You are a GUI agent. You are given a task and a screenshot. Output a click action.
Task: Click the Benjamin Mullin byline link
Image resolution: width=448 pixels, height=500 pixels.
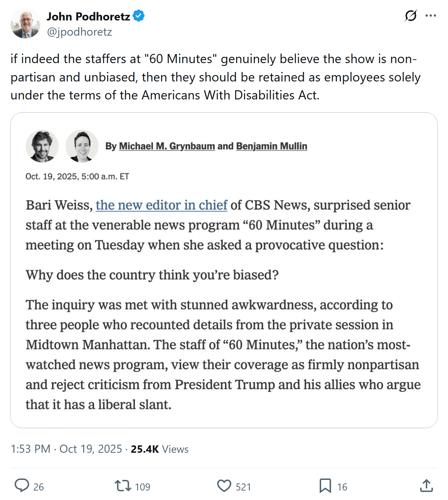point(271,146)
